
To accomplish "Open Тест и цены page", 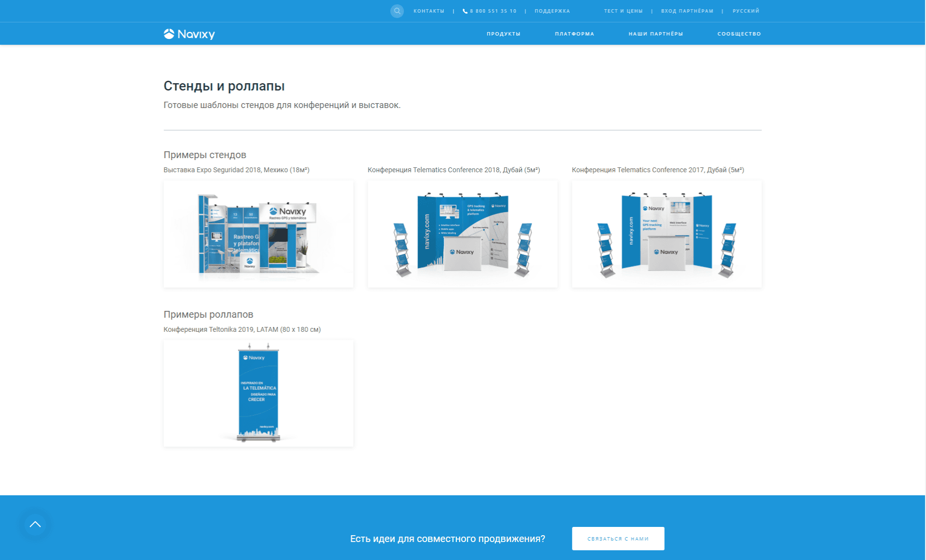I will coord(623,11).
